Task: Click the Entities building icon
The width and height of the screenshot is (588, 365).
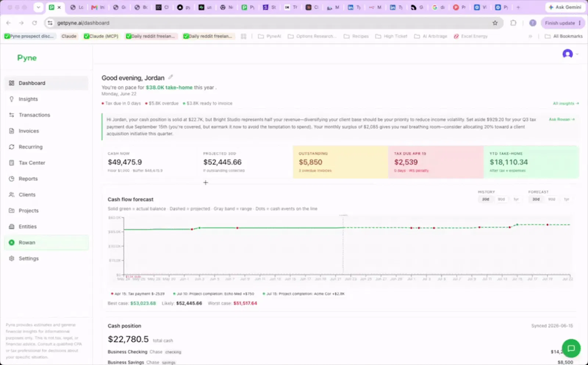Action: [11, 227]
